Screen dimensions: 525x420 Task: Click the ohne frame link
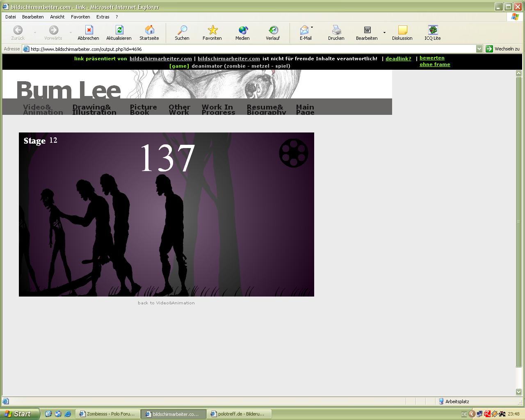point(435,64)
